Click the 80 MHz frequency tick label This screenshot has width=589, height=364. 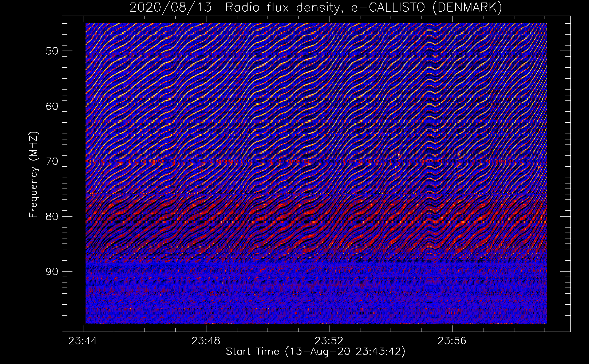tap(52, 217)
